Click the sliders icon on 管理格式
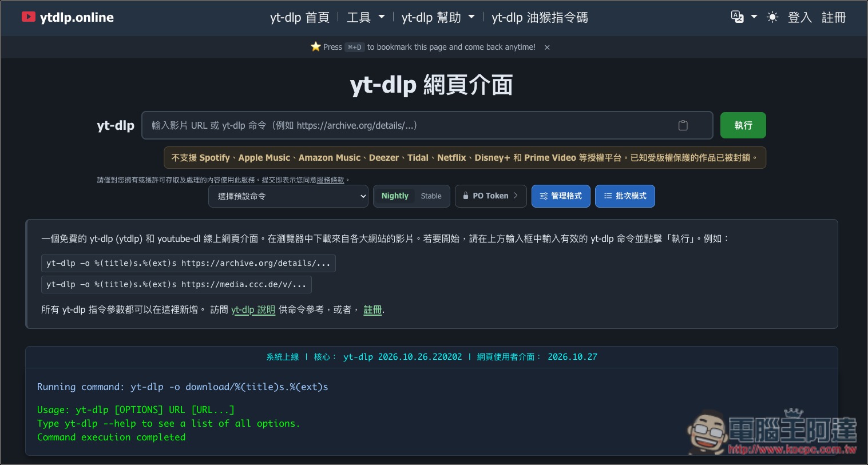This screenshot has width=868, height=465. (544, 196)
